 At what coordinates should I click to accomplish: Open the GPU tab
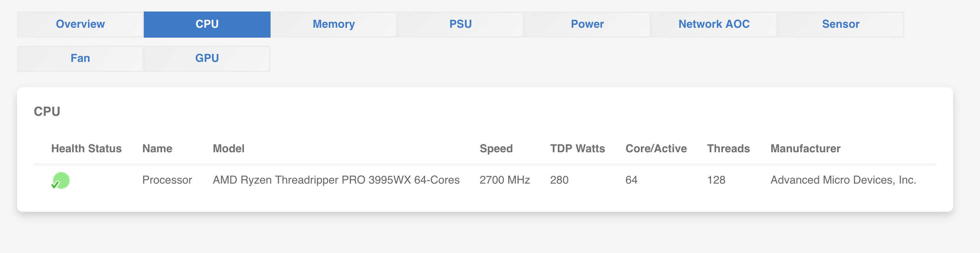click(x=206, y=58)
